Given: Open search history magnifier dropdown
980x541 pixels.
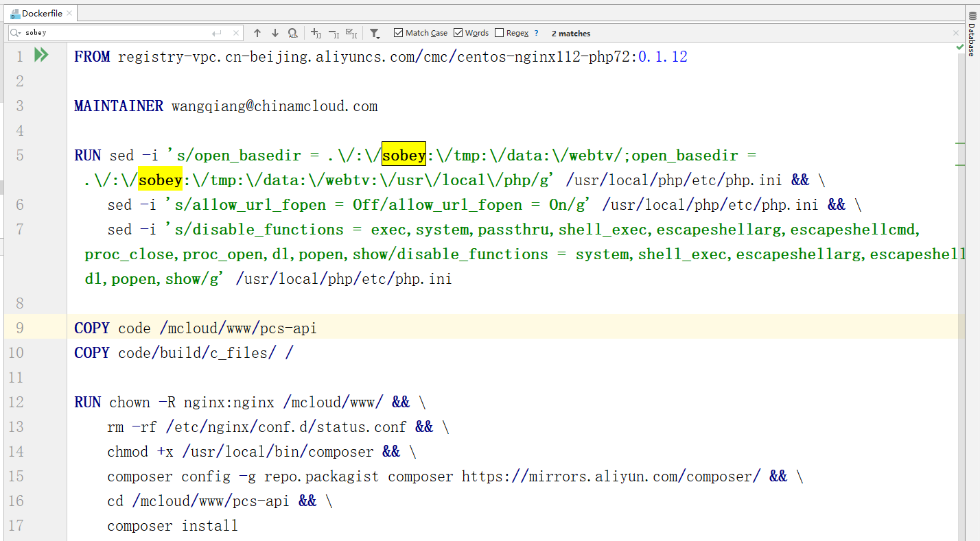Looking at the screenshot, I should coord(16,33).
